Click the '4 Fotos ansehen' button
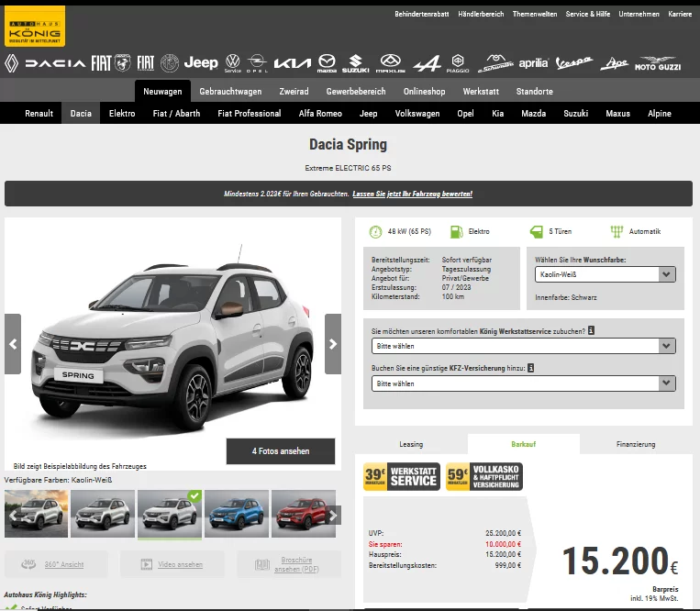The image size is (700, 611). click(281, 451)
